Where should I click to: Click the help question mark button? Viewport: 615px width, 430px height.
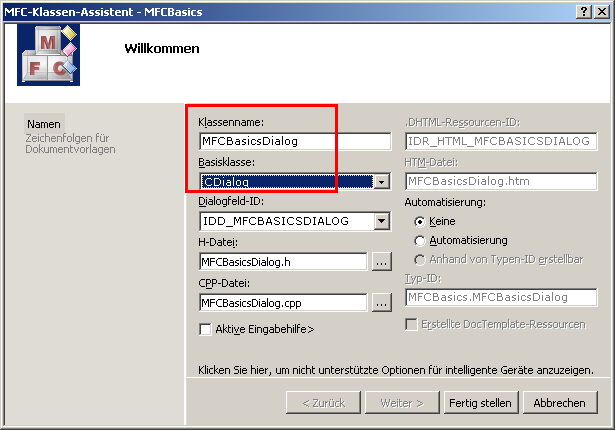pyautogui.click(x=584, y=12)
